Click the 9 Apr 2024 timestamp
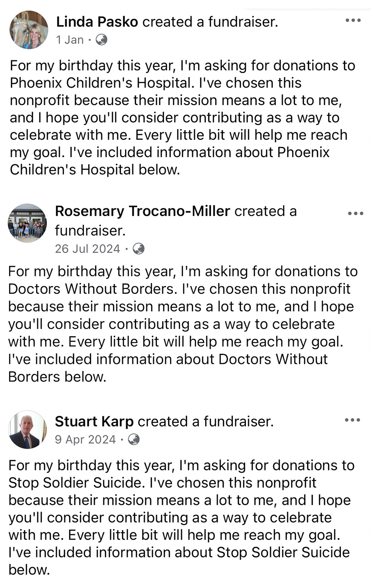Screen dimensions: 371x588 tap(85, 439)
